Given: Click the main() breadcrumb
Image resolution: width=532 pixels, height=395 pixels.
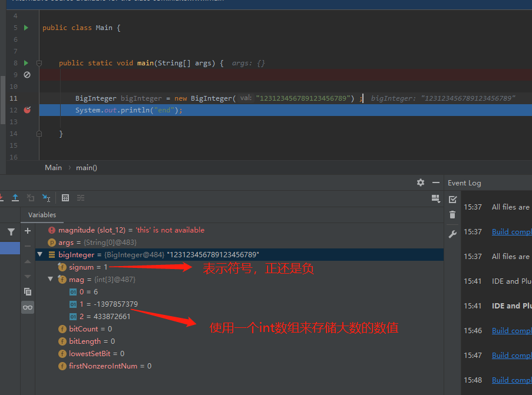Looking at the screenshot, I should click(87, 168).
